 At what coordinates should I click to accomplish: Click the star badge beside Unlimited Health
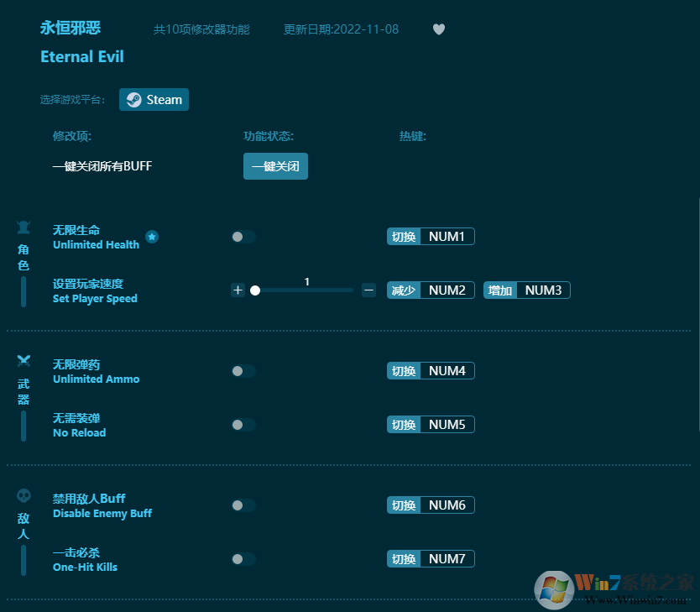point(152,237)
